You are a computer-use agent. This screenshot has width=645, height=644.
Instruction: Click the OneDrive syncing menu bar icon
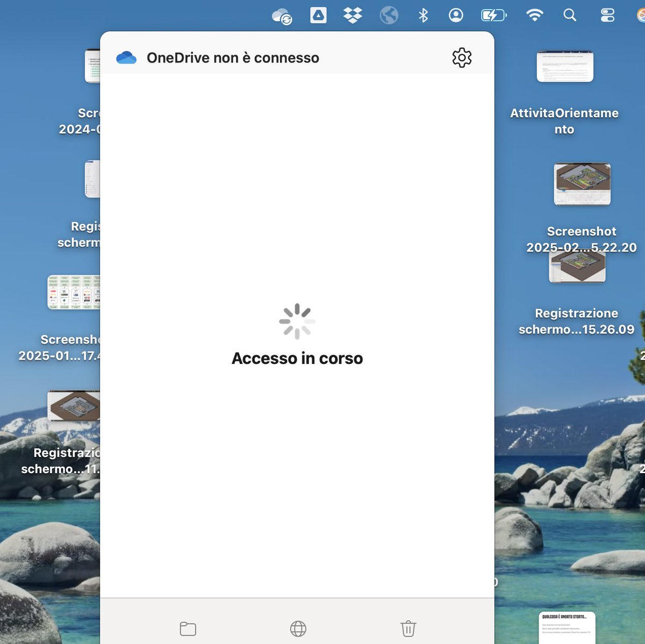point(282,16)
